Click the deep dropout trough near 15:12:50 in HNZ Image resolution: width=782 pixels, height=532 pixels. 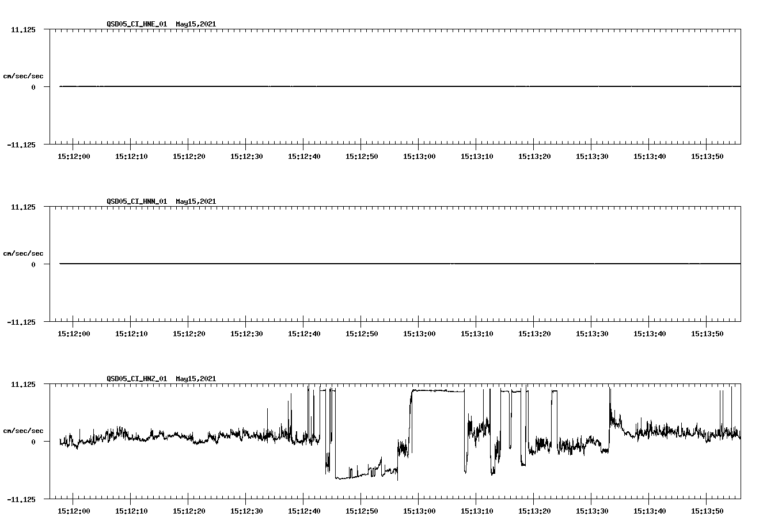pos(351,477)
